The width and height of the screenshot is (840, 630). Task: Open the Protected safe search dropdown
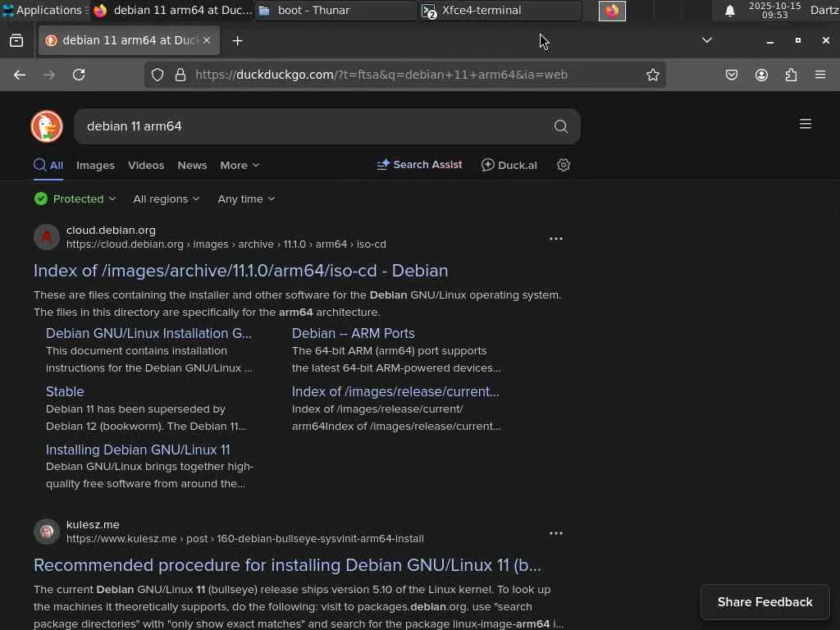pyautogui.click(x=75, y=199)
